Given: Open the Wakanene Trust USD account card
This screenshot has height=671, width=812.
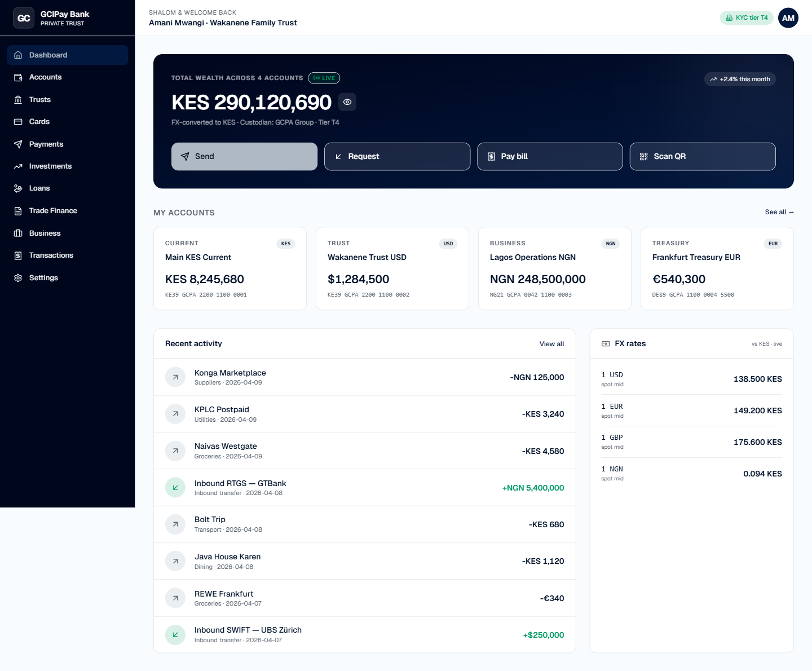Looking at the screenshot, I should click(392, 269).
